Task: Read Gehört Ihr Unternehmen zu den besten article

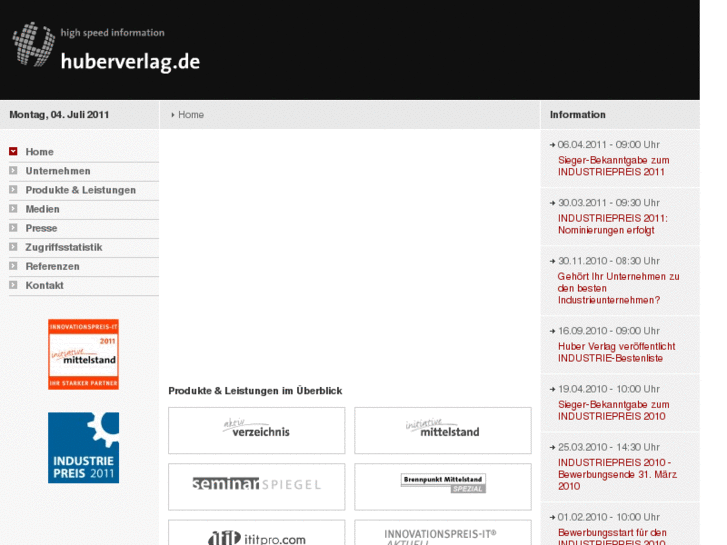Action: pyautogui.click(x=619, y=288)
